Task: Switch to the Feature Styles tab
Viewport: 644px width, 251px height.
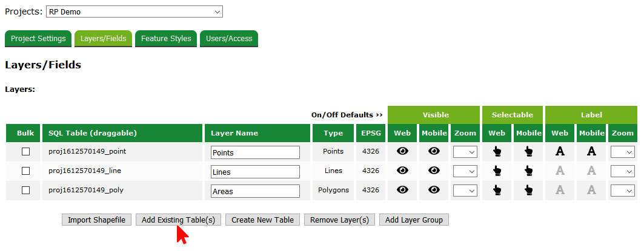Action: point(166,39)
